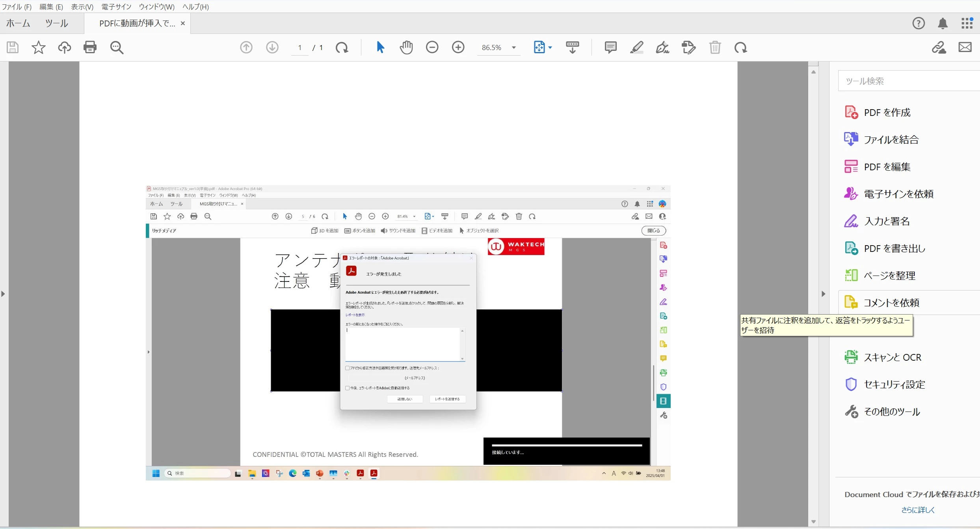The image size is (980, 529).
Task: Click the zoom out minus icon
Action: coord(432,47)
